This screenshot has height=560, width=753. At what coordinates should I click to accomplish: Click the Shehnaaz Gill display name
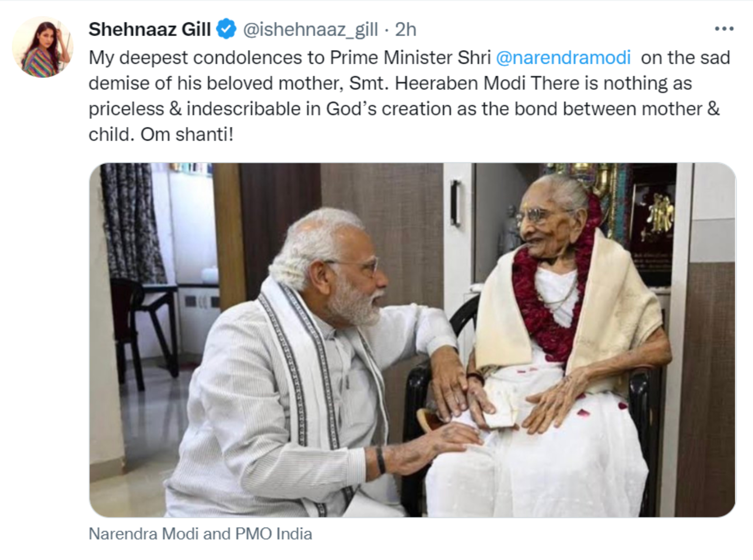(x=150, y=29)
